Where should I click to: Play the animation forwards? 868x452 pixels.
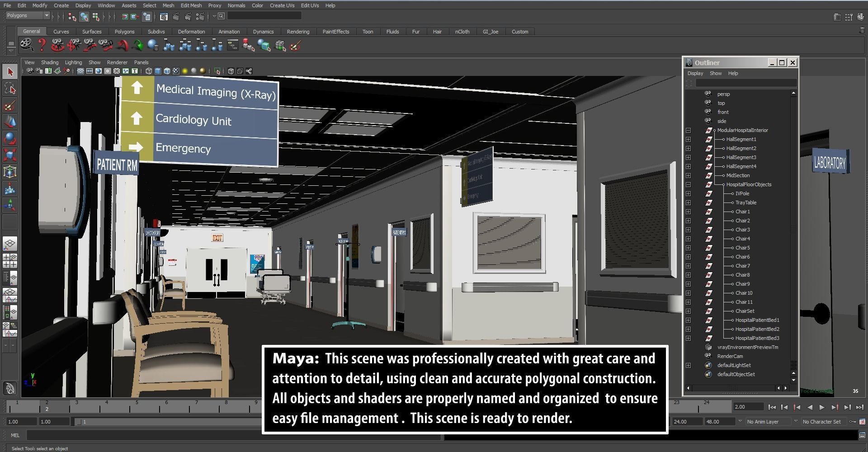point(822,407)
